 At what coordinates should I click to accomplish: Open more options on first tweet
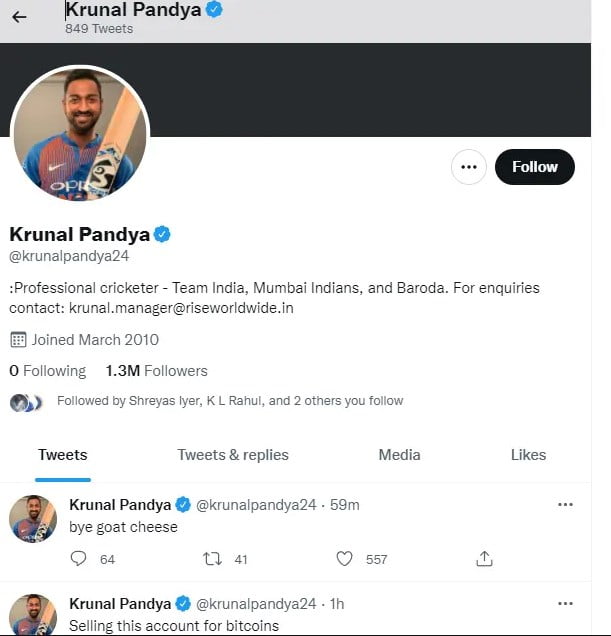[565, 505]
